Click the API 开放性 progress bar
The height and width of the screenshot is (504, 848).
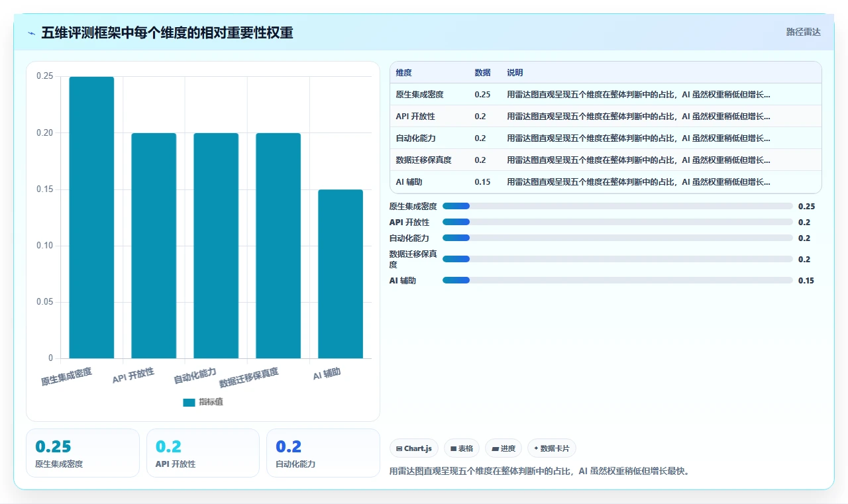[x=617, y=222]
